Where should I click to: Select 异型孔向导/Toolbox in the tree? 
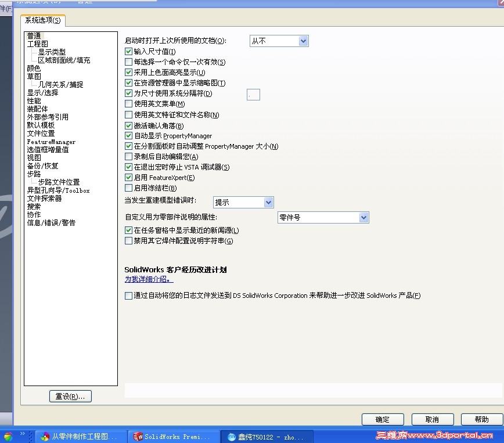pyautogui.click(x=59, y=190)
